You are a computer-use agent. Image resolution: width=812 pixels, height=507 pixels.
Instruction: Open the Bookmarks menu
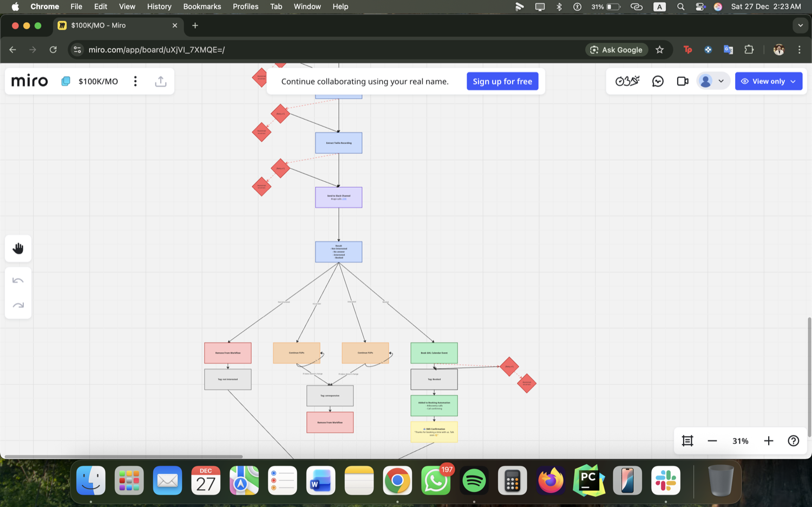click(202, 6)
